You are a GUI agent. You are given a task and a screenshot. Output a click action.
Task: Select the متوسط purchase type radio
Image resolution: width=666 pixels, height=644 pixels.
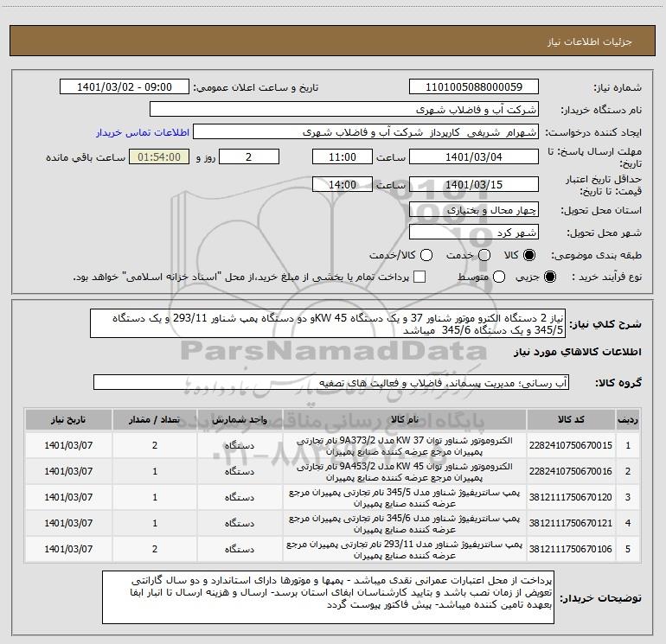pyautogui.click(x=499, y=277)
